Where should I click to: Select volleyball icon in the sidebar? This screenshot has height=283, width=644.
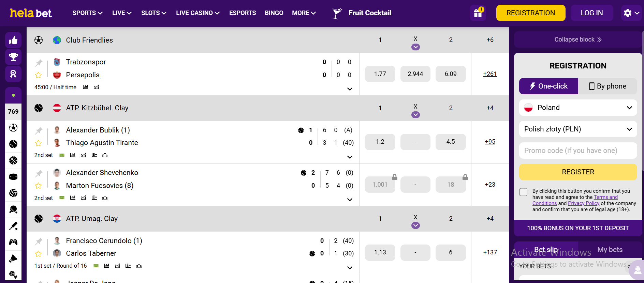point(13,193)
